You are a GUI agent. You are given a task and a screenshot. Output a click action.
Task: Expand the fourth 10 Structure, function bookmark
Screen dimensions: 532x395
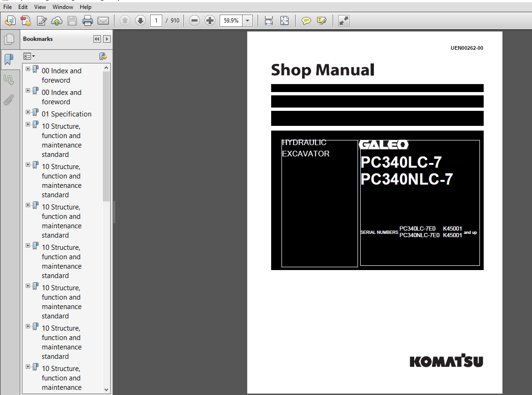click(28, 246)
